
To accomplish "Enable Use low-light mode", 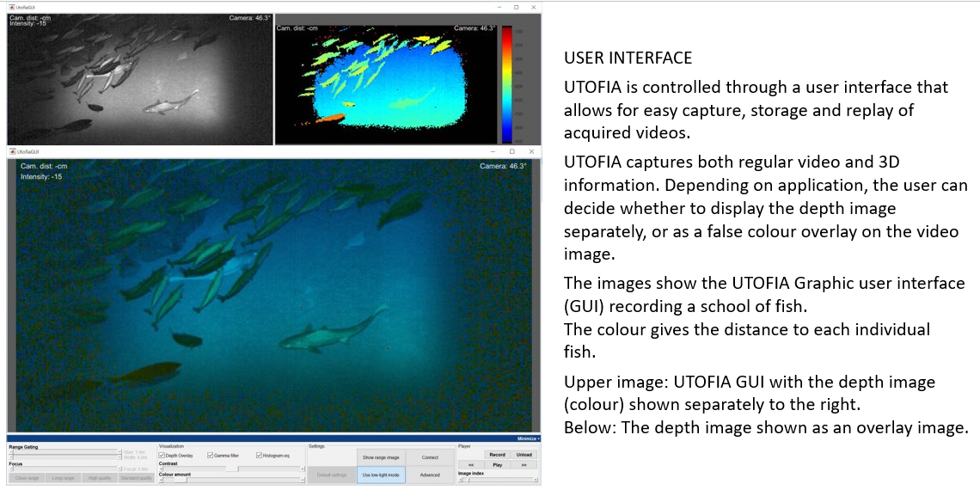I will point(380,475).
